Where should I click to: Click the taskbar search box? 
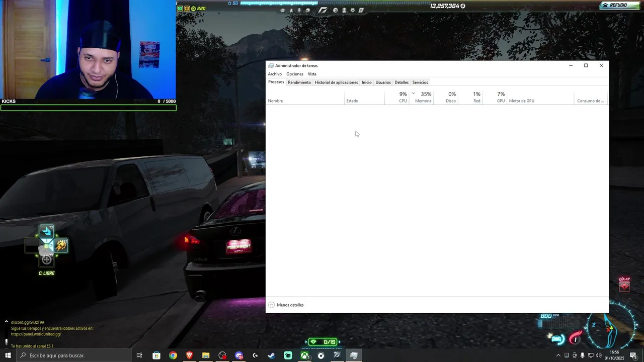click(73, 355)
